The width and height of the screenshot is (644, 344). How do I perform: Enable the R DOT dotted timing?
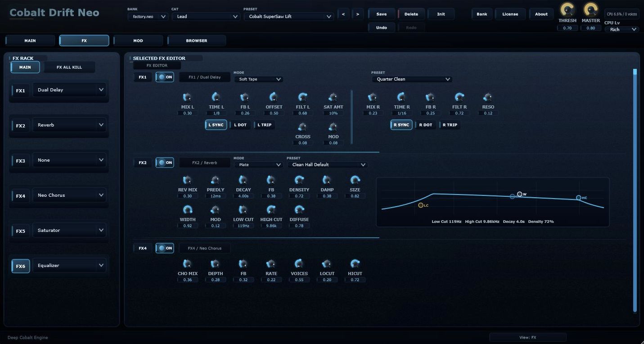click(x=425, y=125)
